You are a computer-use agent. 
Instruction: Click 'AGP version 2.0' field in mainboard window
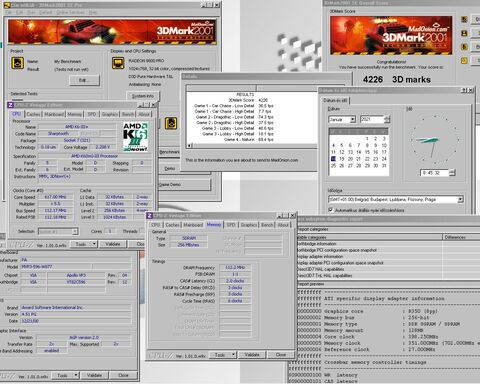(x=83, y=337)
